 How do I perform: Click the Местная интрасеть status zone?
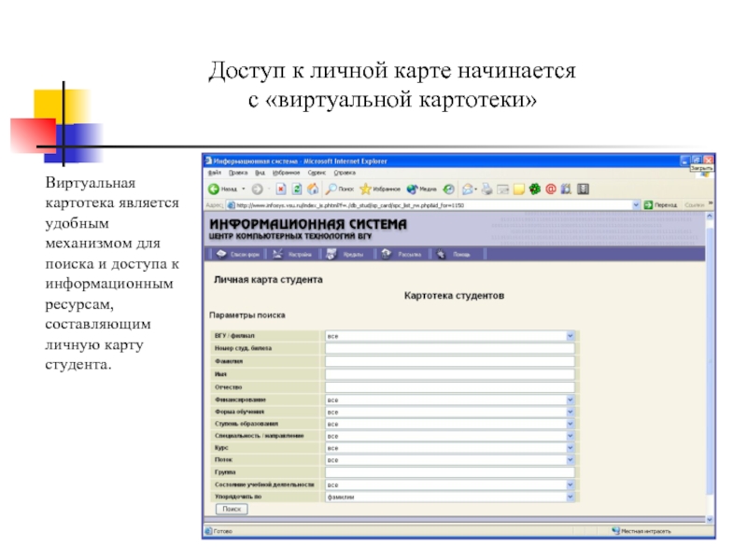(x=641, y=531)
